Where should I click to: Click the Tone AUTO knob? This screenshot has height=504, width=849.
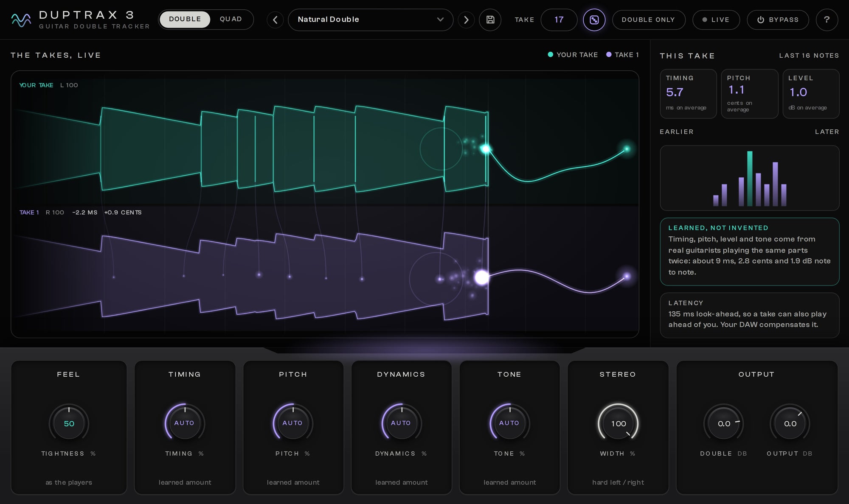coord(509,423)
